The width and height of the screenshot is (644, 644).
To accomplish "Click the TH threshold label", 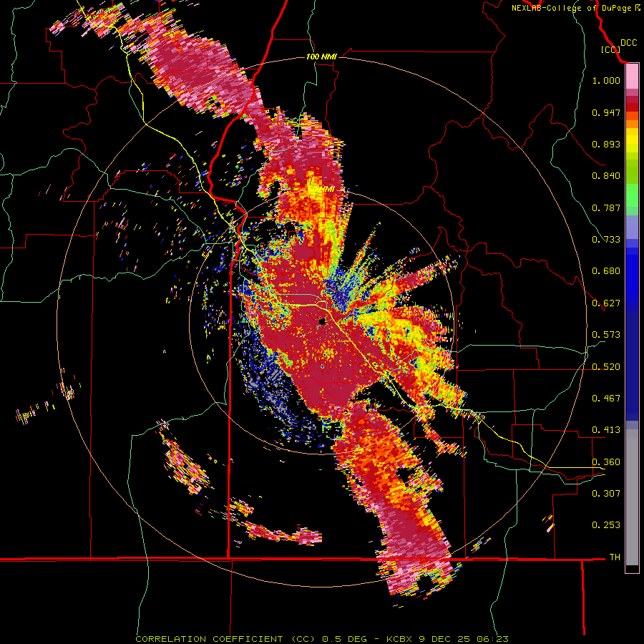I will tap(615, 557).
